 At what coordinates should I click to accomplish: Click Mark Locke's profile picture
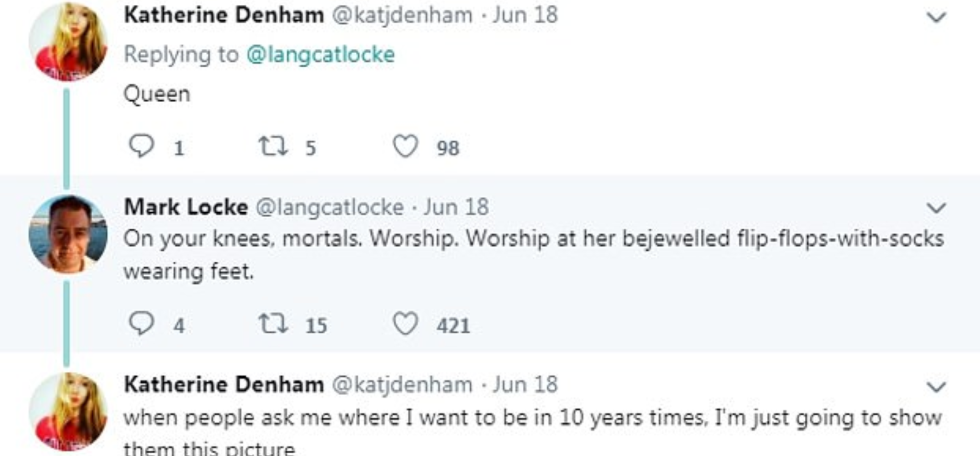tap(68, 233)
